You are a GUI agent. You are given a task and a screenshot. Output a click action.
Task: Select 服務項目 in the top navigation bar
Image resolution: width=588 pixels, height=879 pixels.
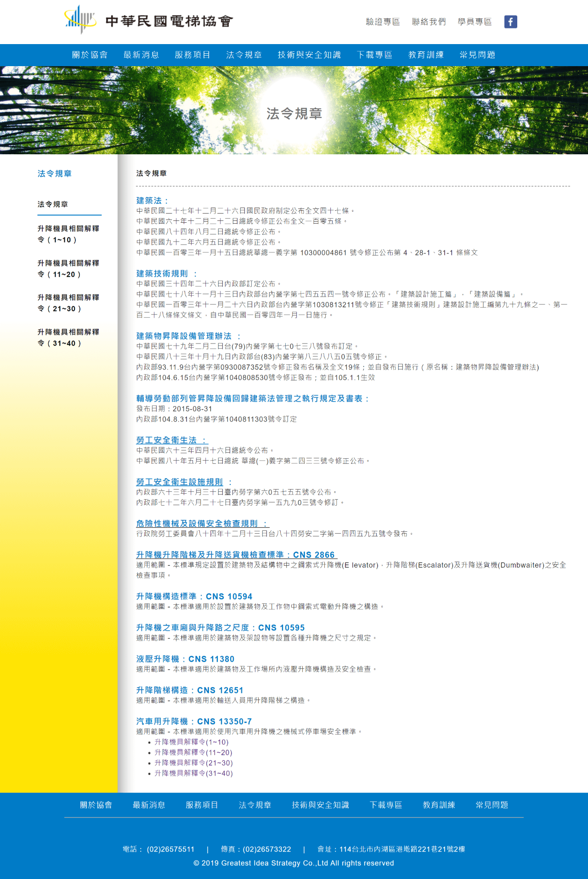click(x=193, y=55)
